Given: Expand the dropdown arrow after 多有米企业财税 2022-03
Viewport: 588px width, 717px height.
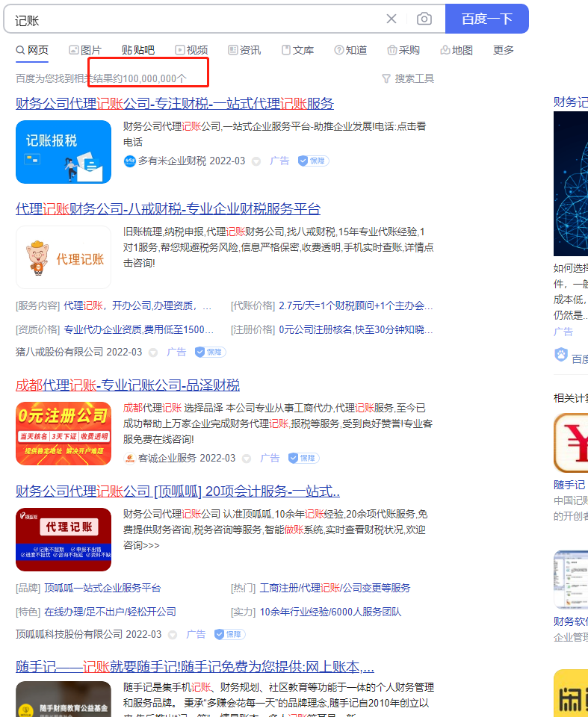Looking at the screenshot, I should 256,161.
